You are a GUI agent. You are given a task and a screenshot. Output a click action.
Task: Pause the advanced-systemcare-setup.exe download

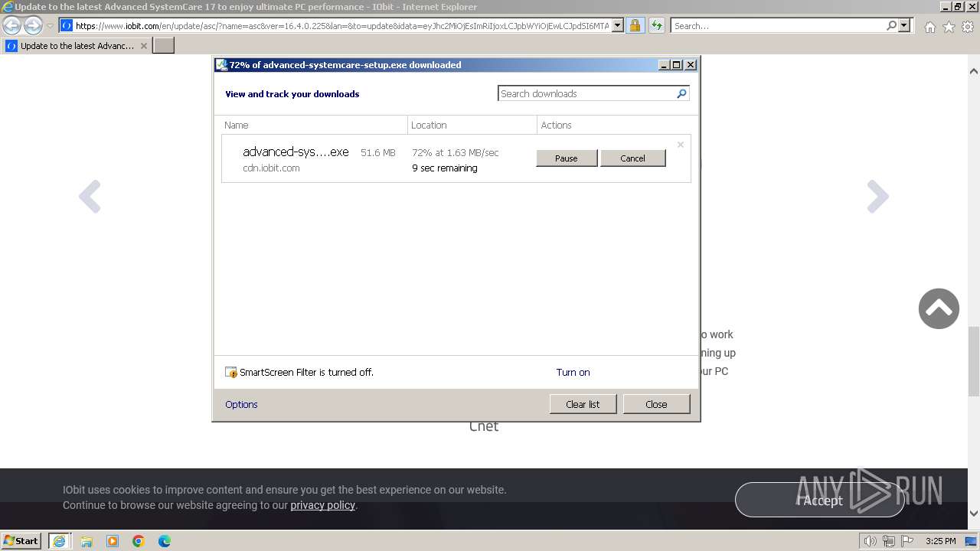[566, 158]
